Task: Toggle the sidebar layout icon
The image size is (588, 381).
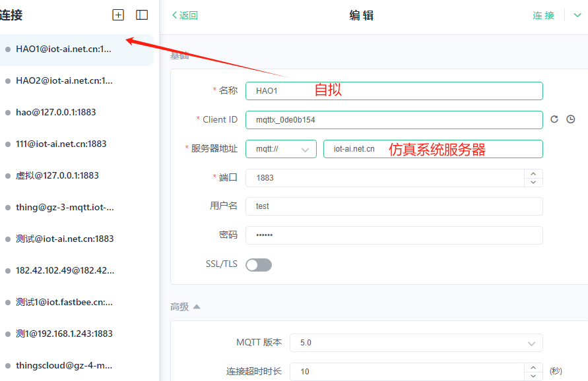Action: tap(142, 15)
